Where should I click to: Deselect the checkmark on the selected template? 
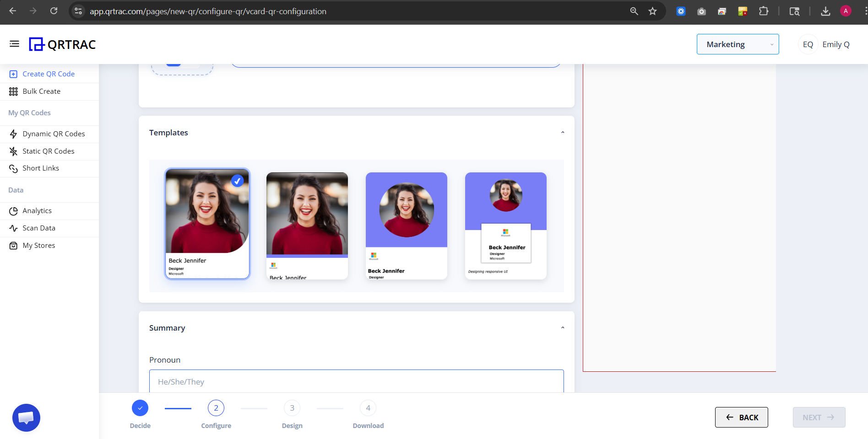[237, 181]
